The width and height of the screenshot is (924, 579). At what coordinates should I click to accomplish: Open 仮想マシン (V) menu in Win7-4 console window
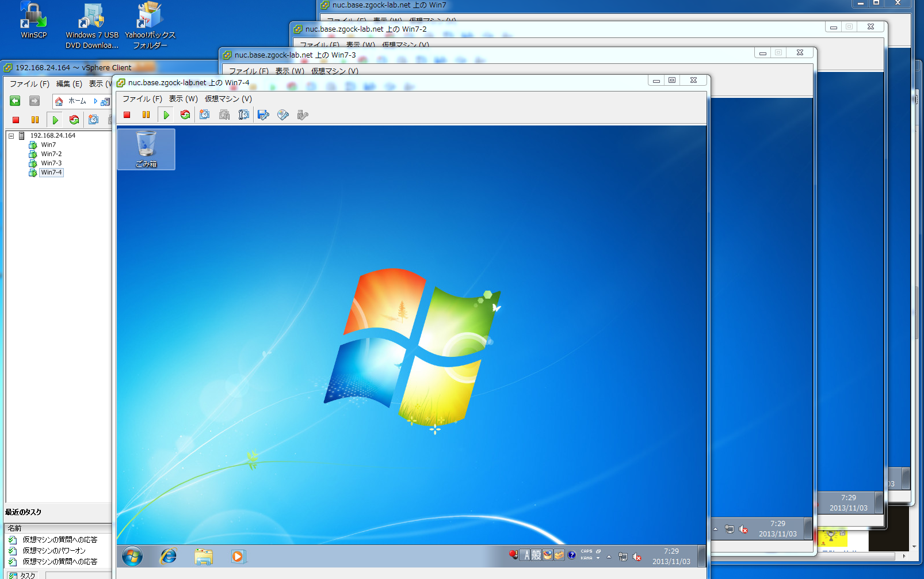pyautogui.click(x=228, y=99)
